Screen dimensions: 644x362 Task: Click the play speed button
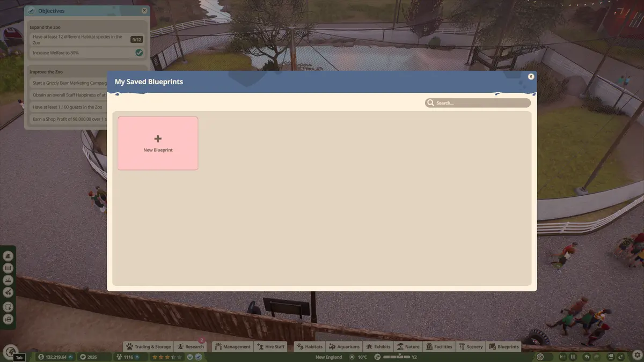tap(562, 357)
